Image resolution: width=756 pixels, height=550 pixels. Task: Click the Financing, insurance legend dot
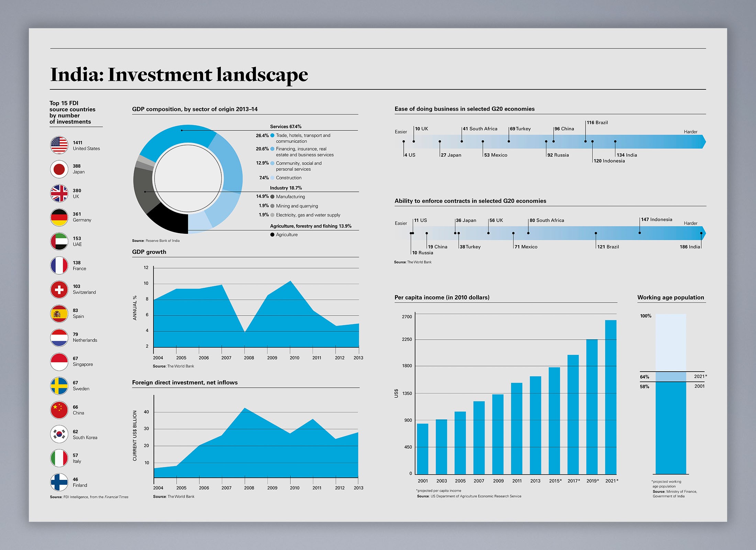click(272, 149)
